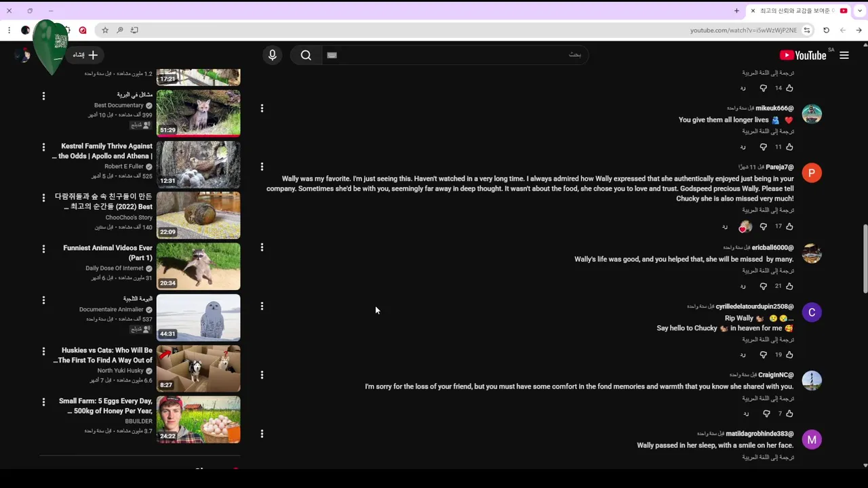
Task: Click the zoom magnifier icon in address bar
Action: pyautogui.click(x=119, y=30)
